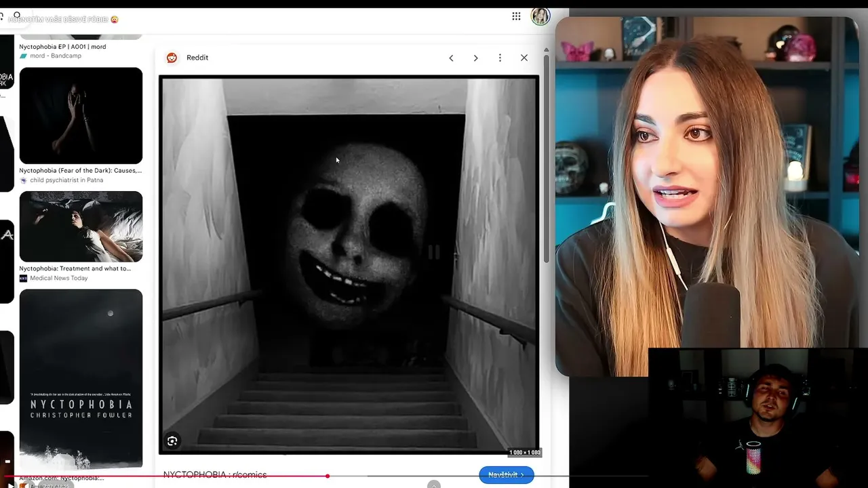This screenshot has width=868, height=488.
Task: Go to the previous image result
Action: (451, 58)
